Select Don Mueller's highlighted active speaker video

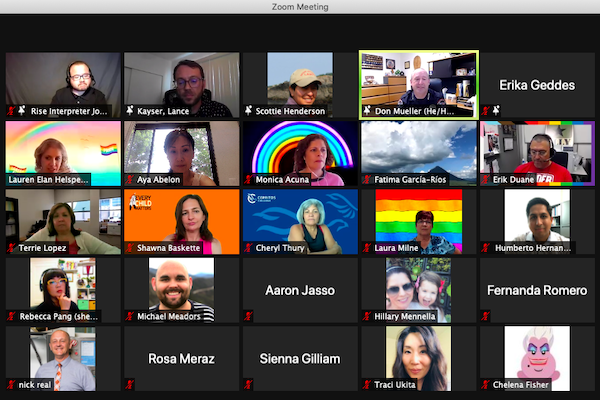click(x=419, y=85)
